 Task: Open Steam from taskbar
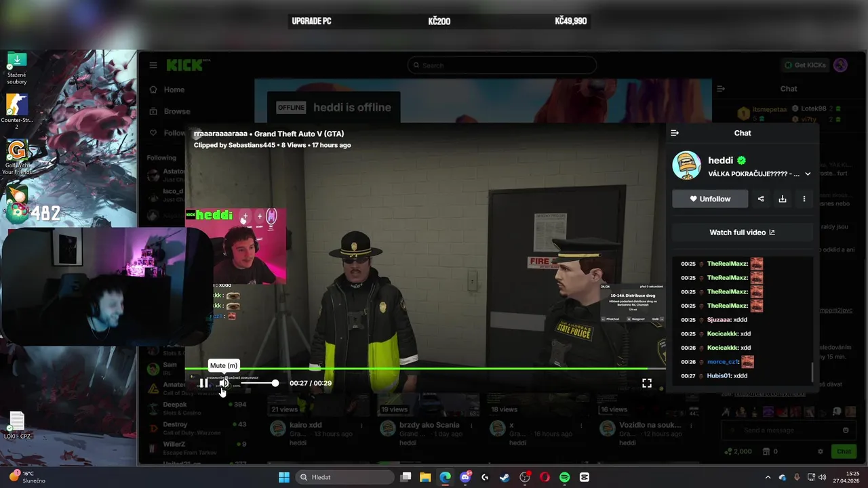(x=505, y=477)
